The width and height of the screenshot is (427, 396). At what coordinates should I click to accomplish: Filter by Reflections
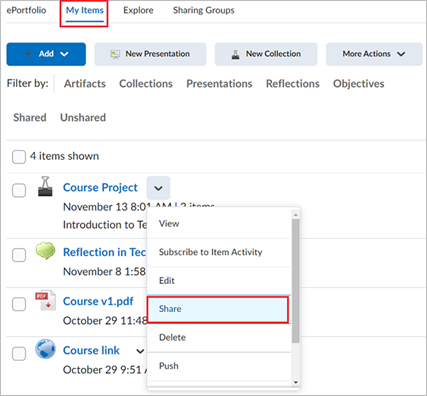[x=293, y=84]
